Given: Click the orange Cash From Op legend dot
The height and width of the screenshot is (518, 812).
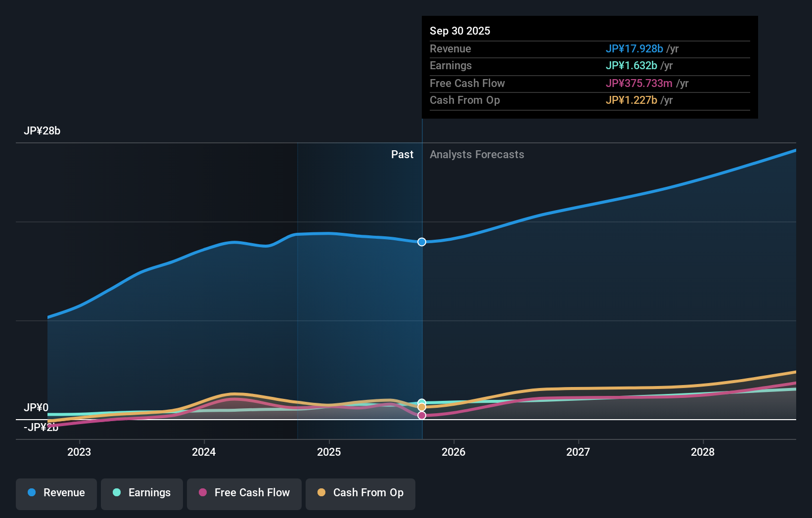Looking at the screenshot, I should click(x=322, y=492).
